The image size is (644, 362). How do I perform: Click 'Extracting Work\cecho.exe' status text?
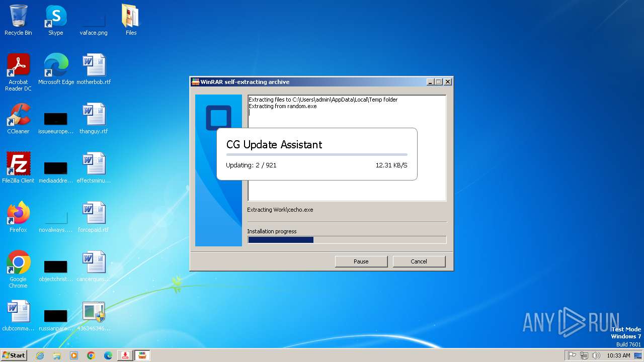coord(280,210)
